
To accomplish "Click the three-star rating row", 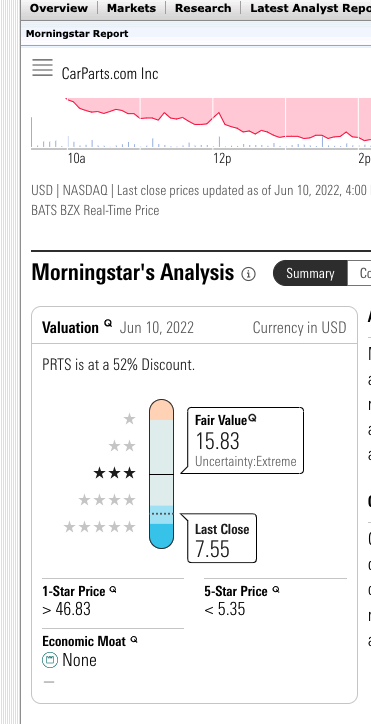I will point(115,473).
